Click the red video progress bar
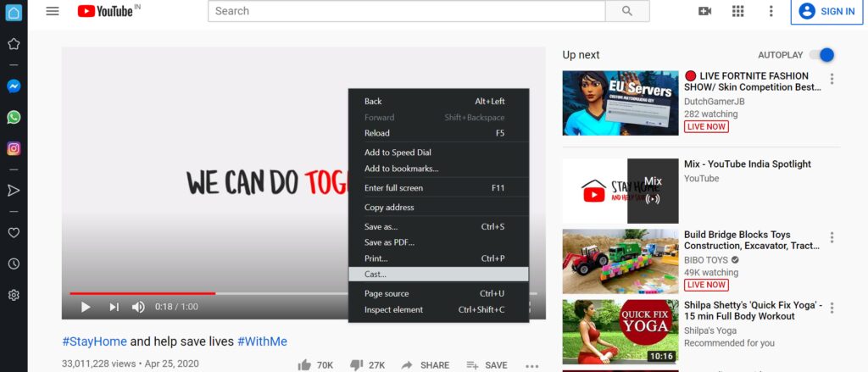 [x=142, y=293]
